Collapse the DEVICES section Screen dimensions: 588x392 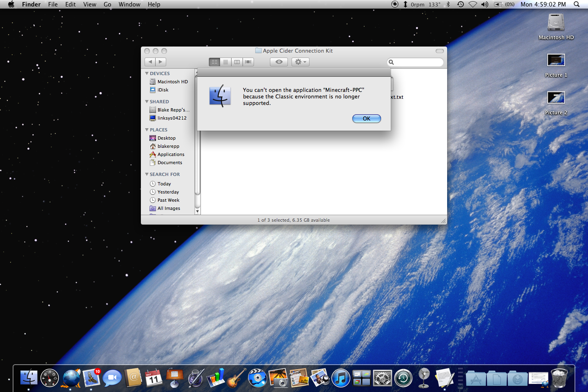tap(147, 73)
